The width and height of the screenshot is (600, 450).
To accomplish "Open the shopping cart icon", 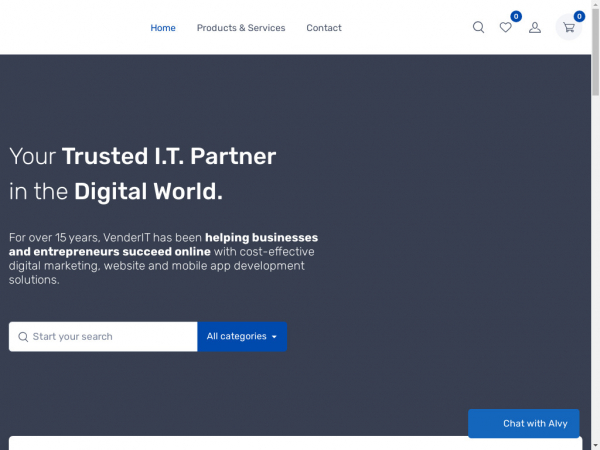I will tap(569, 27).
